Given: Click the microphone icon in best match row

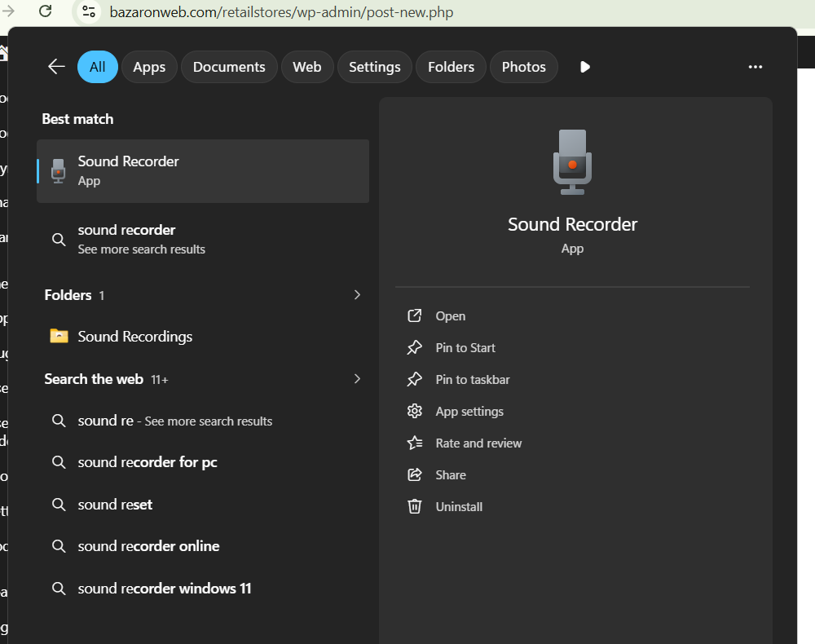Looking at the screenshot, I should pyautogui.click(x=58, y=171).
